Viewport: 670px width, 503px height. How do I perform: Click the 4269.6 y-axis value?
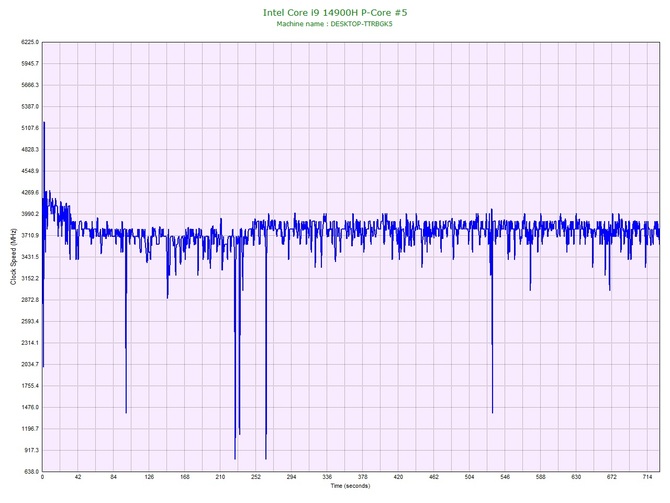pos(30,193)
